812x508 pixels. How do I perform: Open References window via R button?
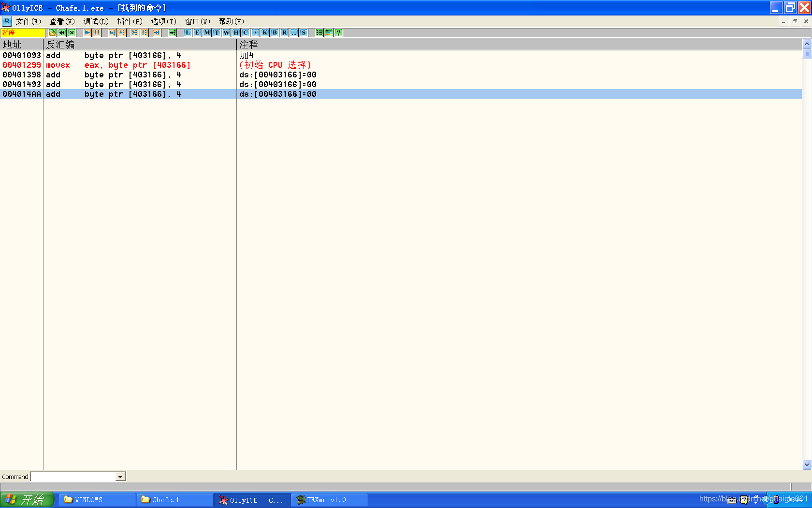(285, 32)
